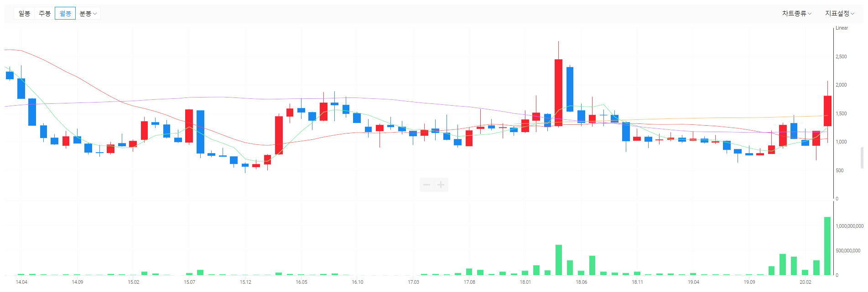Select the 일봉 daily chart tab
Image resolution: width=868 pixels, height=292 pixels.
tap(24, 14)
